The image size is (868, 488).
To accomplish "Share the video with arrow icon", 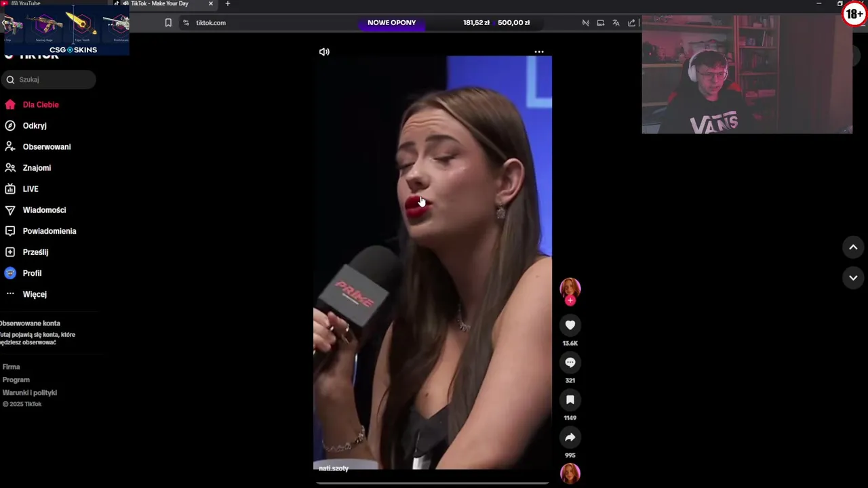I will 570,437.
